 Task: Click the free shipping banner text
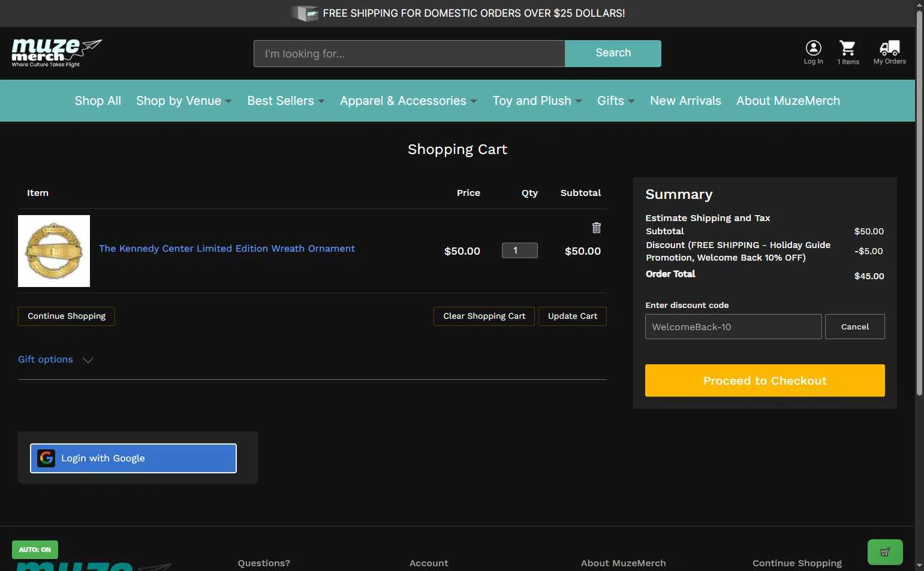[x=474, y=13]
